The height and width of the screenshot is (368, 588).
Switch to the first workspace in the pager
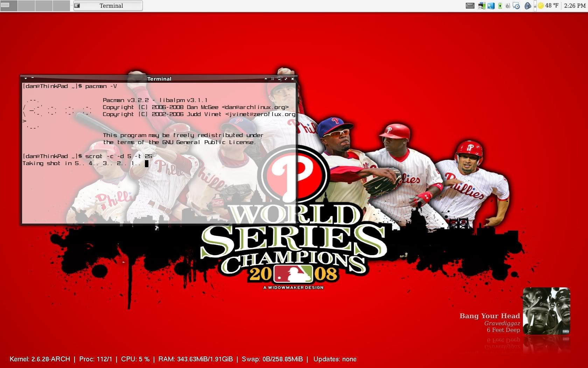tap(9, 6)
